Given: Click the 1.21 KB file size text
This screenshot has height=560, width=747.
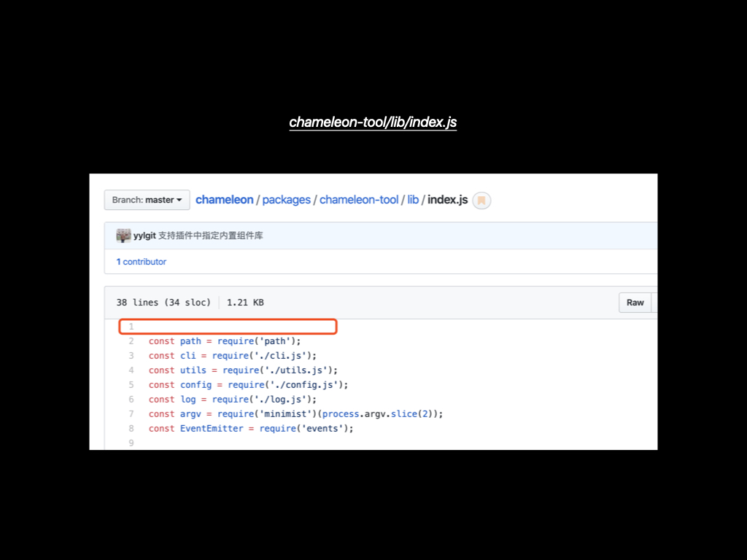Looking at the screenshot, I should coord(245,303).
